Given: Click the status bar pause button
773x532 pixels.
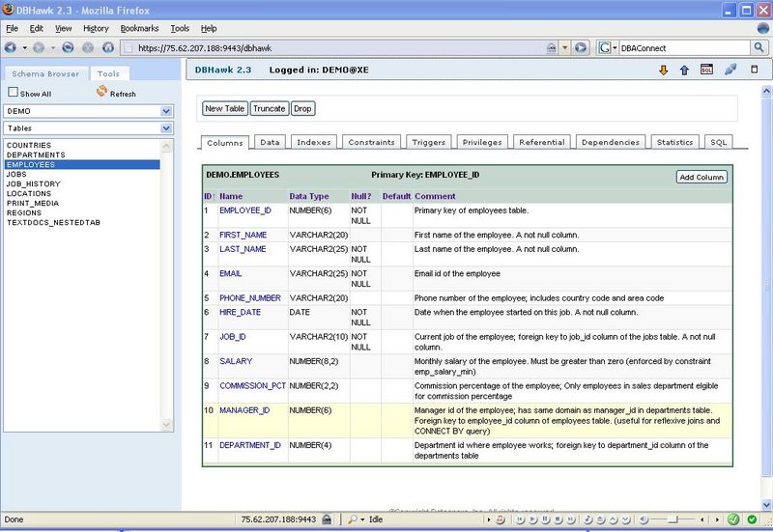Looking at the screenshot, I should pyautogui.click(x=545, y=519).
